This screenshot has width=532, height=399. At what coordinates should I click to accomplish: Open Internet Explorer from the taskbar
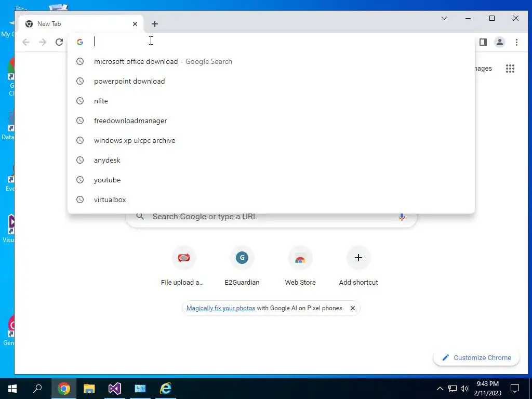point(166,389)
